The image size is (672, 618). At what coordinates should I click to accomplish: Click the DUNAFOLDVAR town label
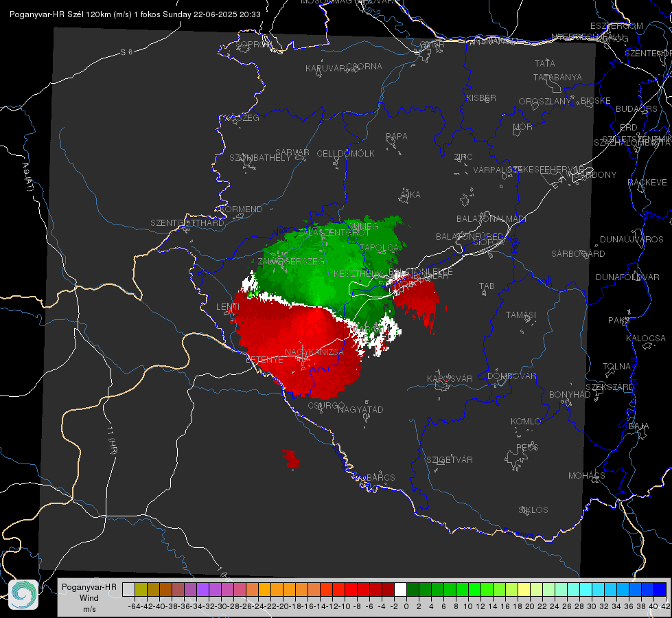click(627, 277)
